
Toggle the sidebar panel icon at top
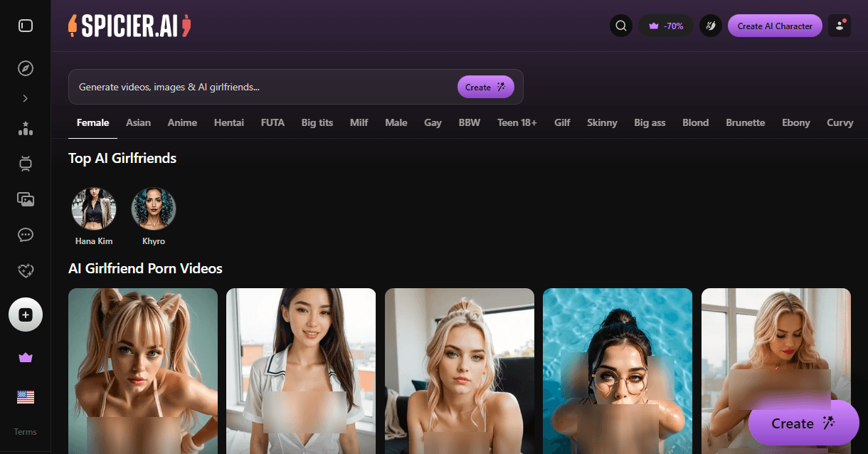(x=26, y=26)
